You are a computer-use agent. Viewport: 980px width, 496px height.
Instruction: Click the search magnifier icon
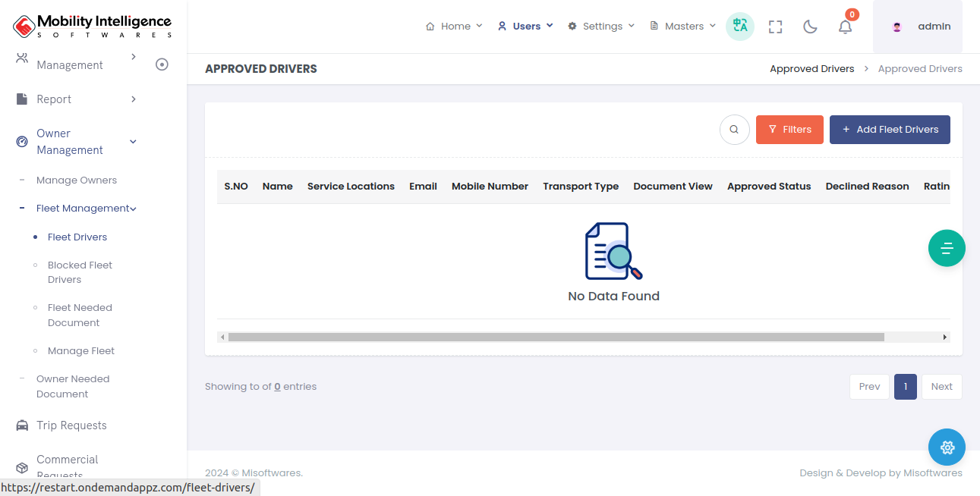(734, 130)
